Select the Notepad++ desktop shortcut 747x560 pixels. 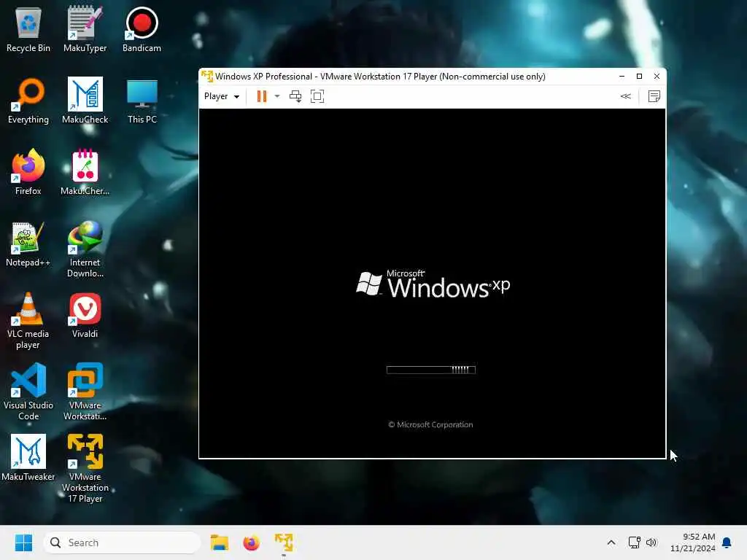tap(28, 244)
